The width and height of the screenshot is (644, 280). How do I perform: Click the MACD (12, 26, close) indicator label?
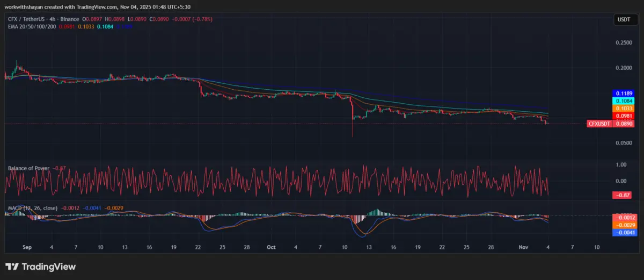32,207
